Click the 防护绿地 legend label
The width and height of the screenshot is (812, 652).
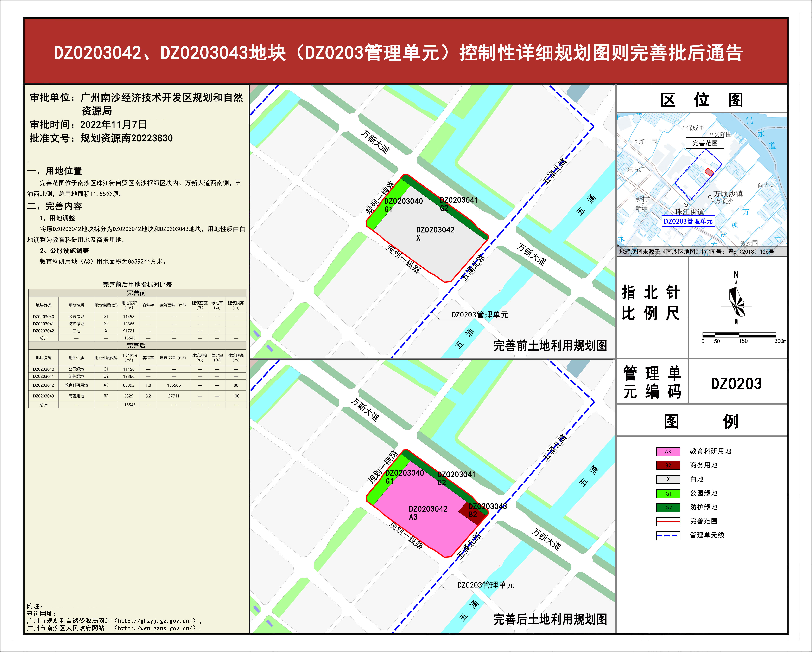coord(704,507)
